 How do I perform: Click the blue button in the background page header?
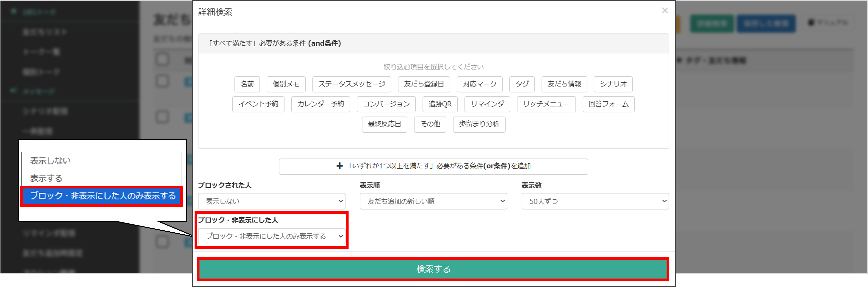(766, 23)
